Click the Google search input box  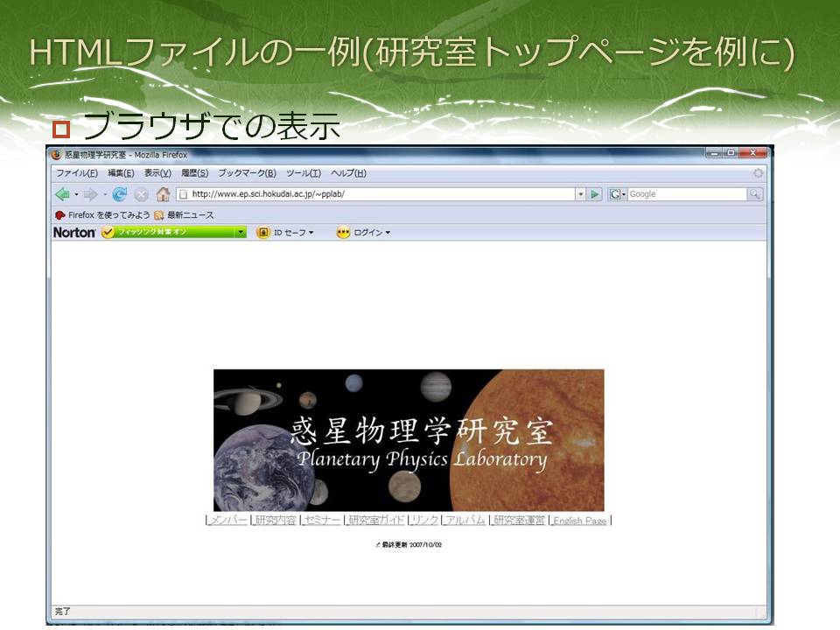[x=688, y=194]
